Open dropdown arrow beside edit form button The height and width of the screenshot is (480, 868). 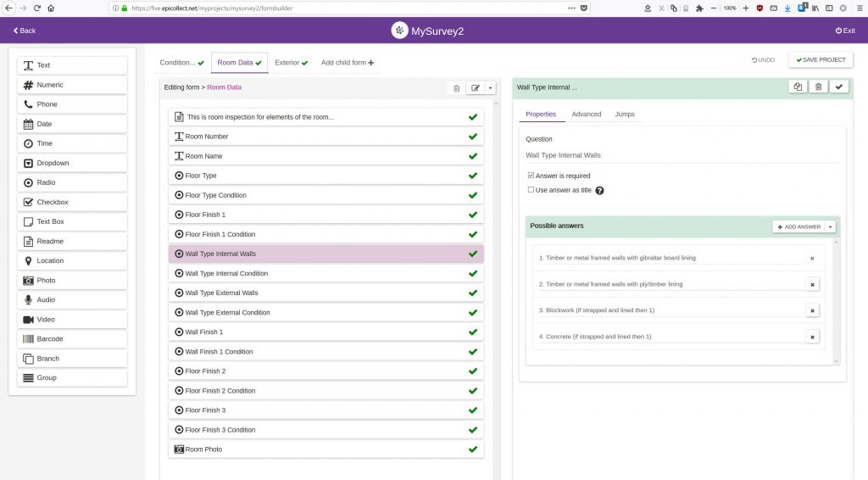tap(490, 87)
